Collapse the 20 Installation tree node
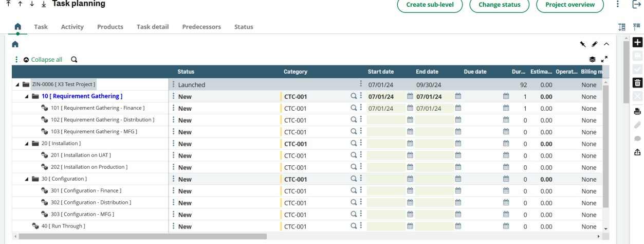This screenshot has height=244, width=644. [x=27, y=144]
